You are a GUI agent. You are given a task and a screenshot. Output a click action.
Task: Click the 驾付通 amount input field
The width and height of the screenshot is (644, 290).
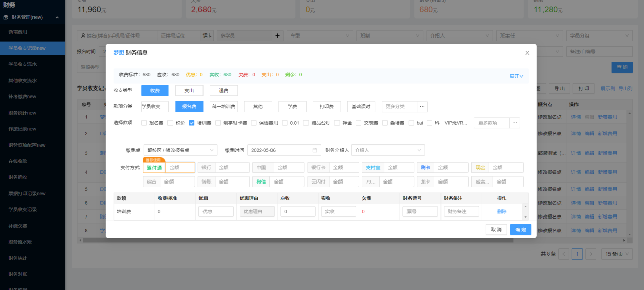pos(181,167)
